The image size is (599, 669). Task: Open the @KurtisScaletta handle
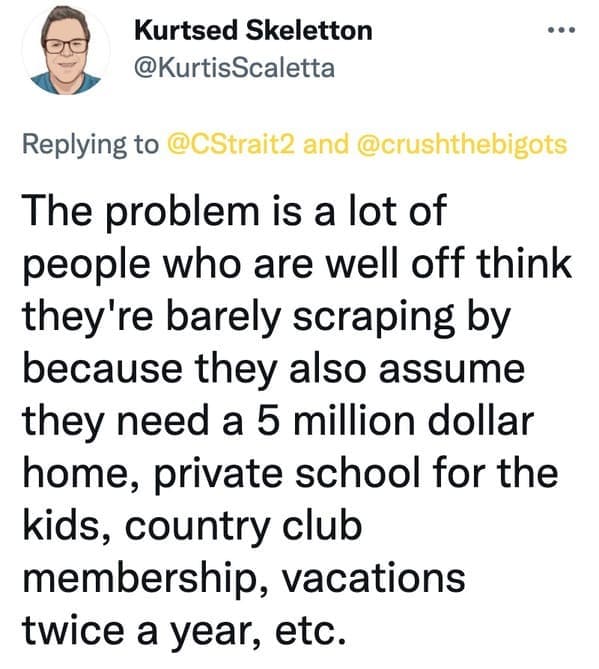[x=234, y=68]
